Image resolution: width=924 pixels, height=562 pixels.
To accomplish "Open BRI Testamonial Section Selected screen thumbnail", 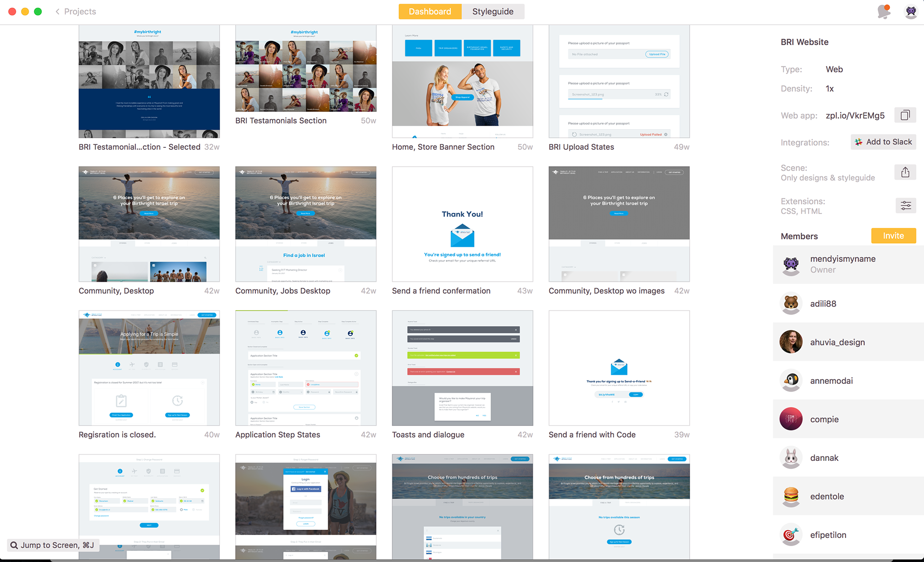I will pos(149,81).
